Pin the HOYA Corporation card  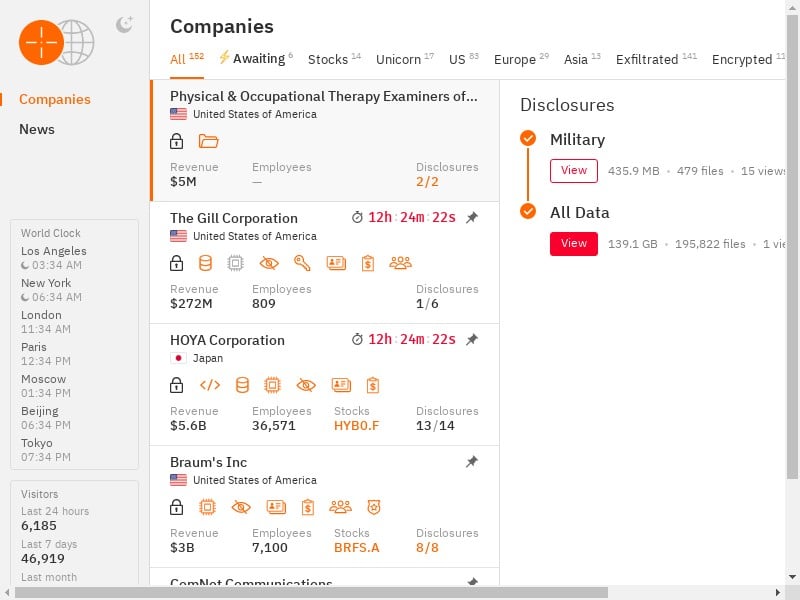pyautogui.click(x=472, y=340)
